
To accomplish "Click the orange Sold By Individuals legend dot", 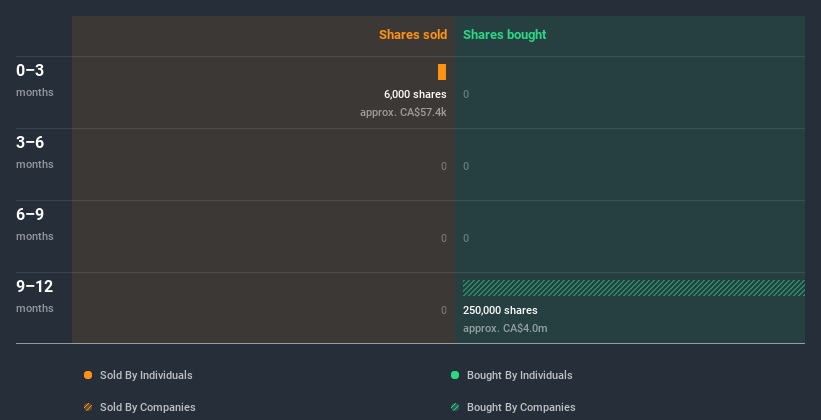I will point(88,375).
